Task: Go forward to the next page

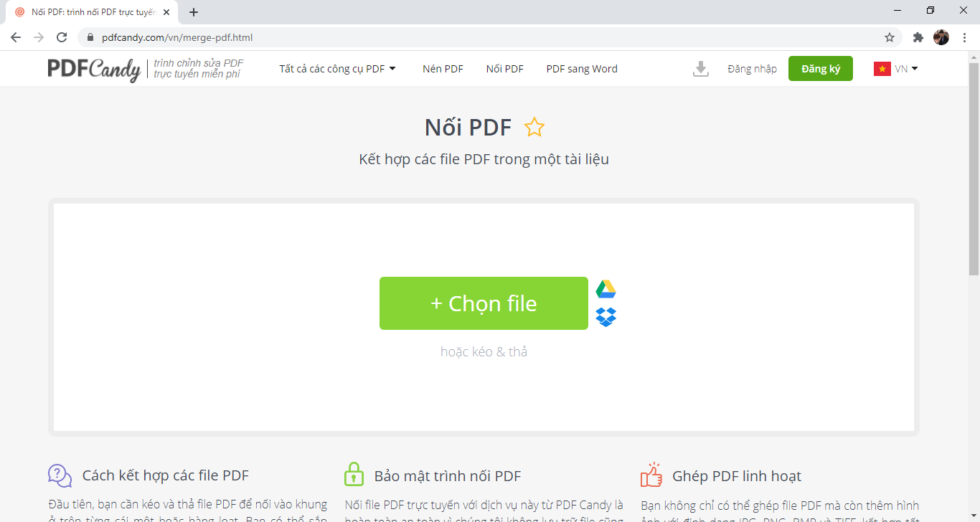Action: click(39, 37)
